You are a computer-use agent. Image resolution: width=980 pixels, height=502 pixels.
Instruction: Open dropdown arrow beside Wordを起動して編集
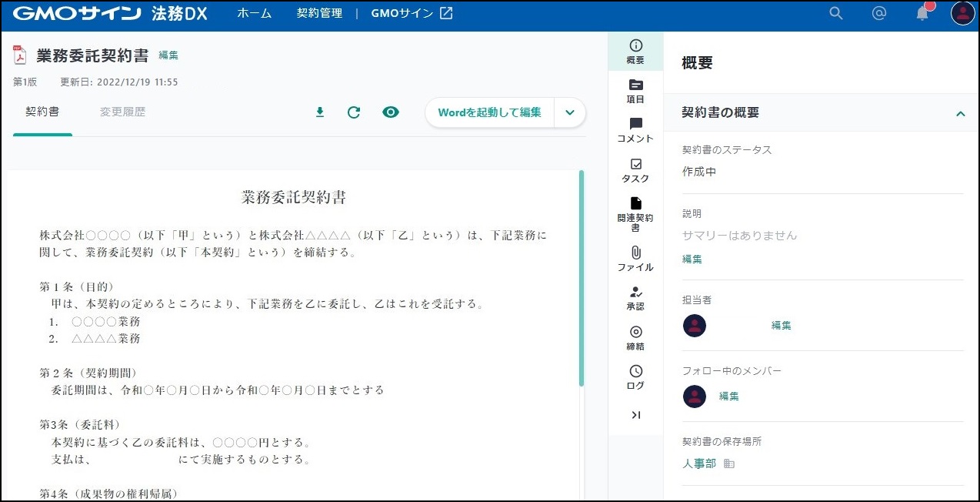click(x=570, y=112)
